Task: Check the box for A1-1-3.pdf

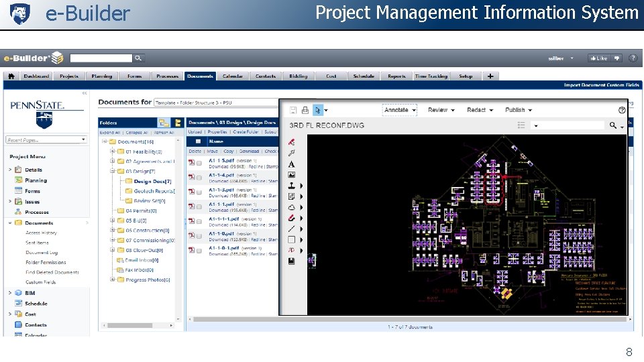Action: coord(199,192)
